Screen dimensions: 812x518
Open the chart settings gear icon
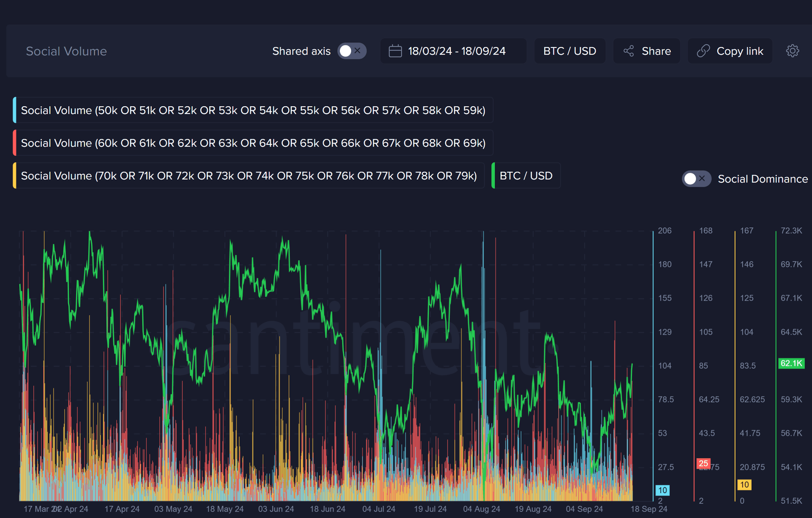pyautogui.click(x=792, y=51)
